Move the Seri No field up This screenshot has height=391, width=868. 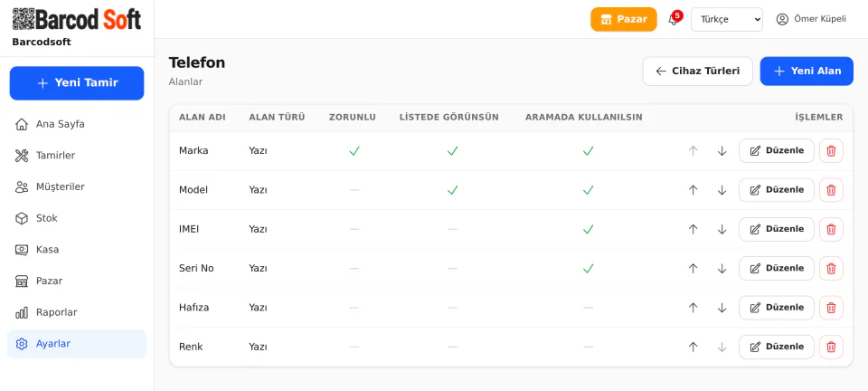click(693, 269)
